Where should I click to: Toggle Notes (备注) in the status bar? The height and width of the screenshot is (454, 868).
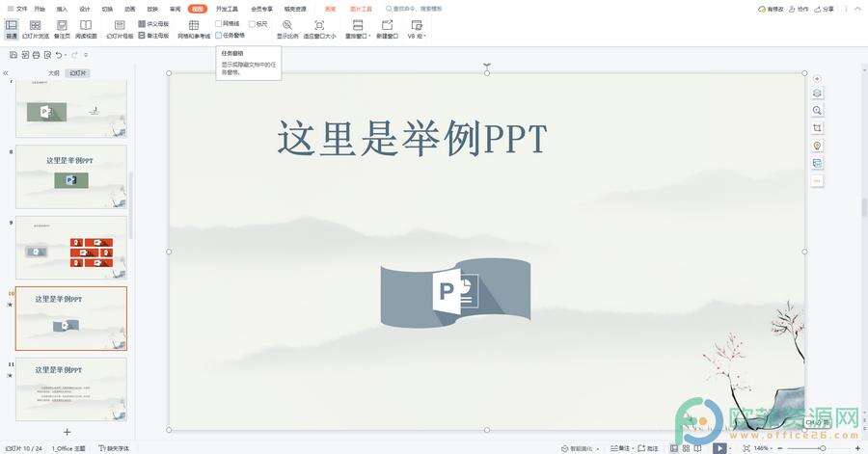click(x=620, y=448)
